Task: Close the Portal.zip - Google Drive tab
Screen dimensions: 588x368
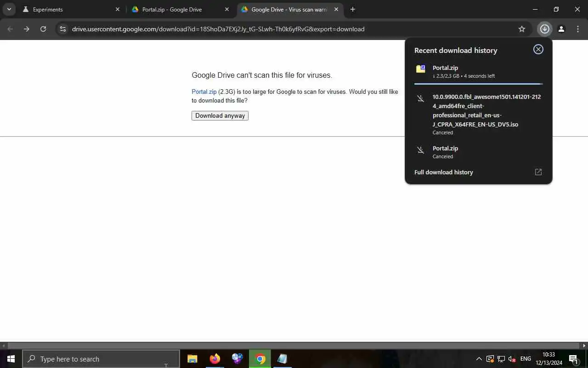Action: pos(226,9)
